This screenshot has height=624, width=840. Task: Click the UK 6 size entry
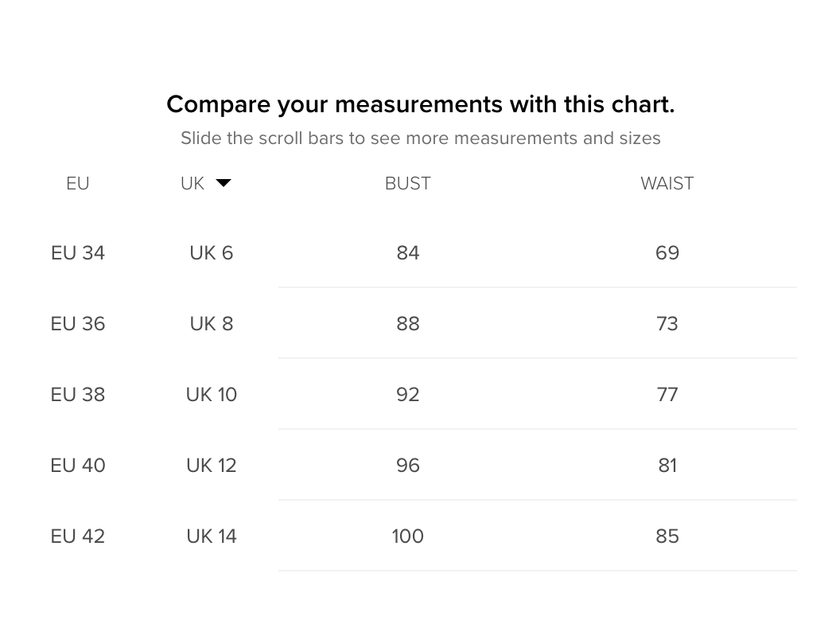[x=211, y=252]
